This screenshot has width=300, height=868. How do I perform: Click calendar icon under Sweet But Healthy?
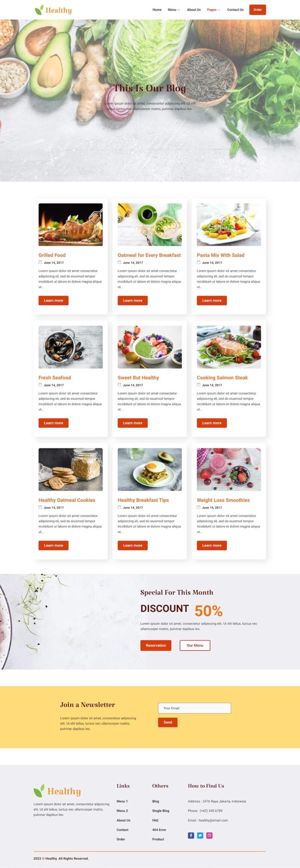119,385
